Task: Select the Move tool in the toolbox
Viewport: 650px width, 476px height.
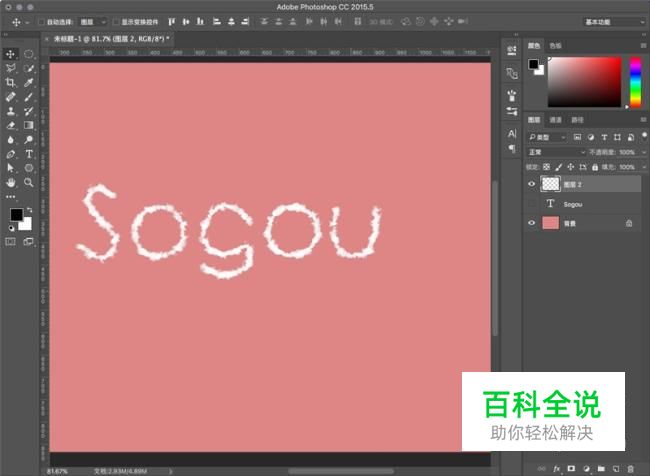Action: click(x=10, y=54)
